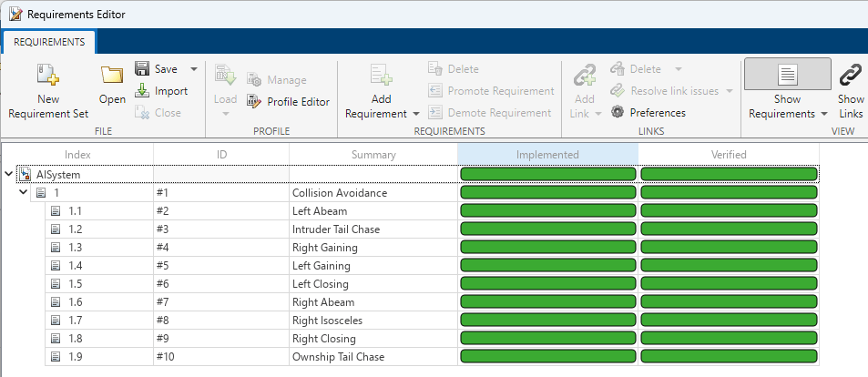
Task: Select requirement index 1.1
Action: tap(76, 211)
